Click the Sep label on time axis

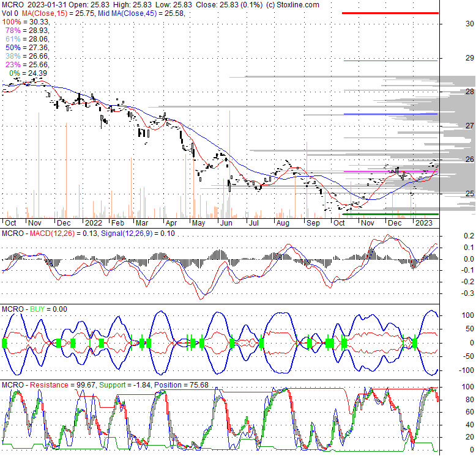coord(313,223)
